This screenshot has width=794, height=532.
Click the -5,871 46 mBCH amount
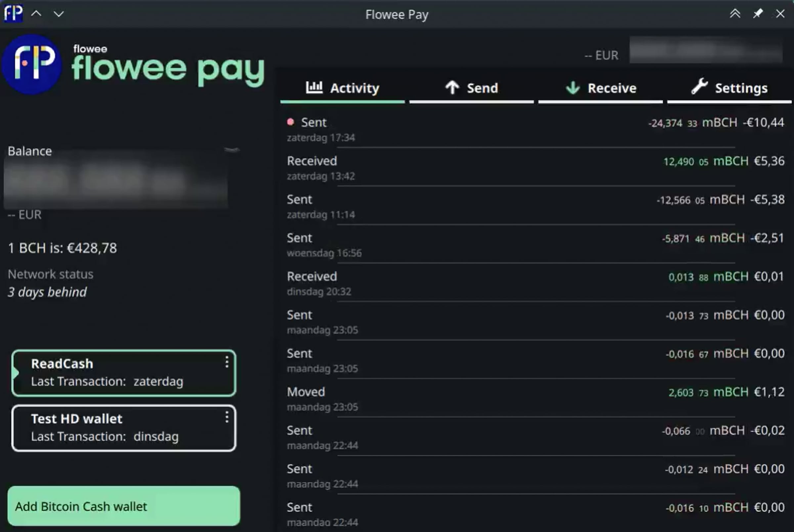tap(703, 238)
